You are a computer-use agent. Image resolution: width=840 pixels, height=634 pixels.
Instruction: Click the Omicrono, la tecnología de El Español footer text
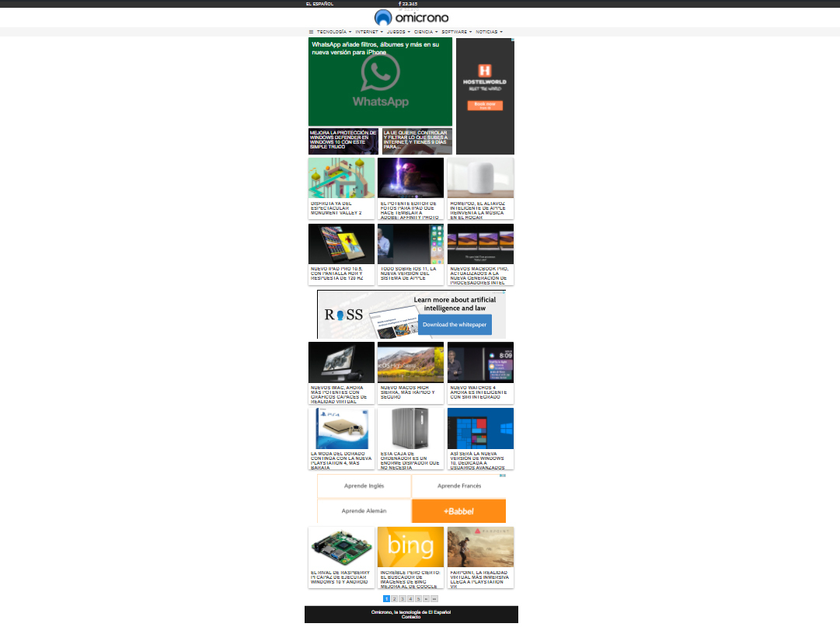411,612
